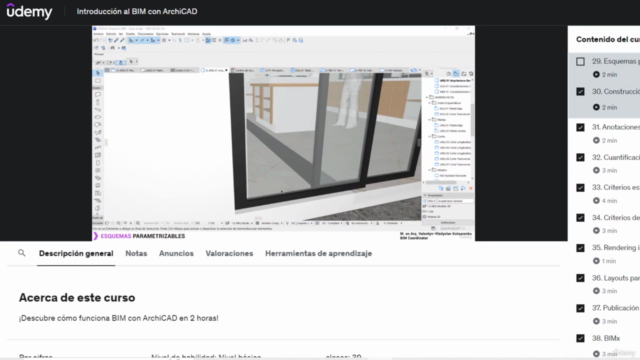Open the Archivo menu in ArchiCAD
640x360 pixels.
click(98, 34)
